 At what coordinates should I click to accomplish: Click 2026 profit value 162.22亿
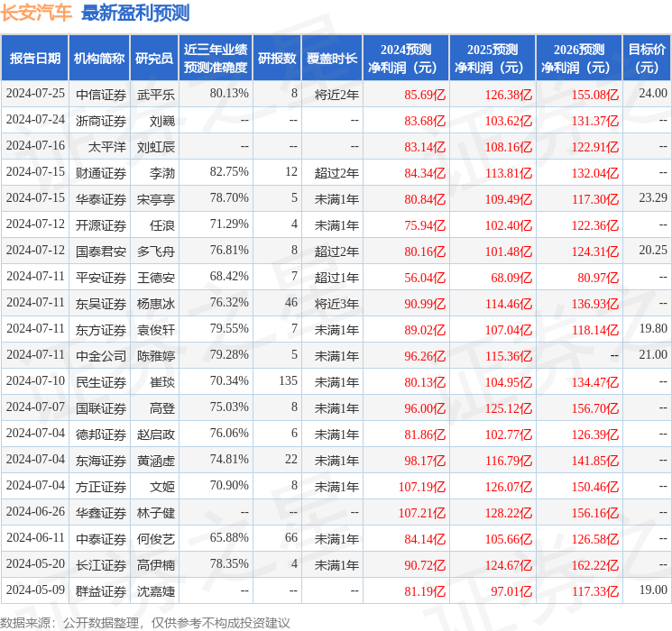click(x=595, y=565)
